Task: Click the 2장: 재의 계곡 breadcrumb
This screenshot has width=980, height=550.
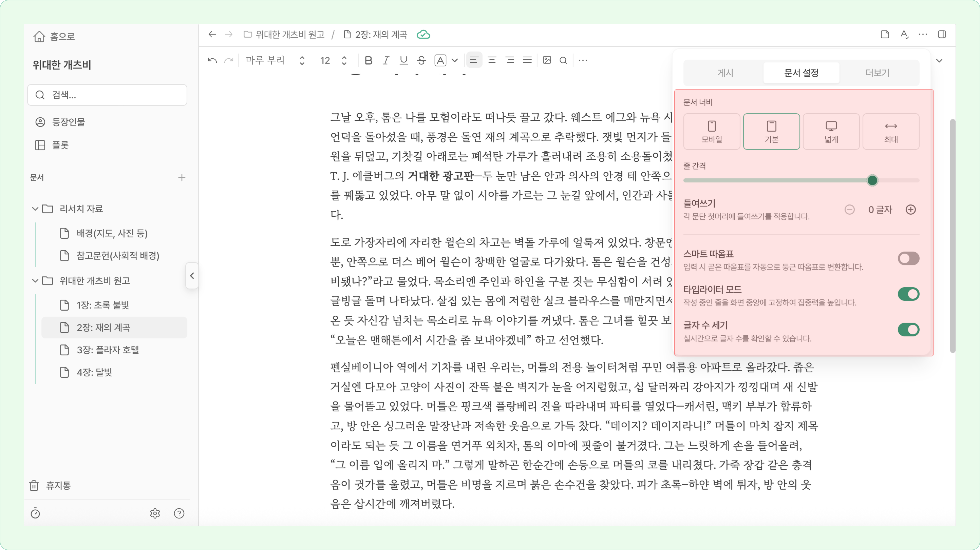Action: [x=375, y=35]
